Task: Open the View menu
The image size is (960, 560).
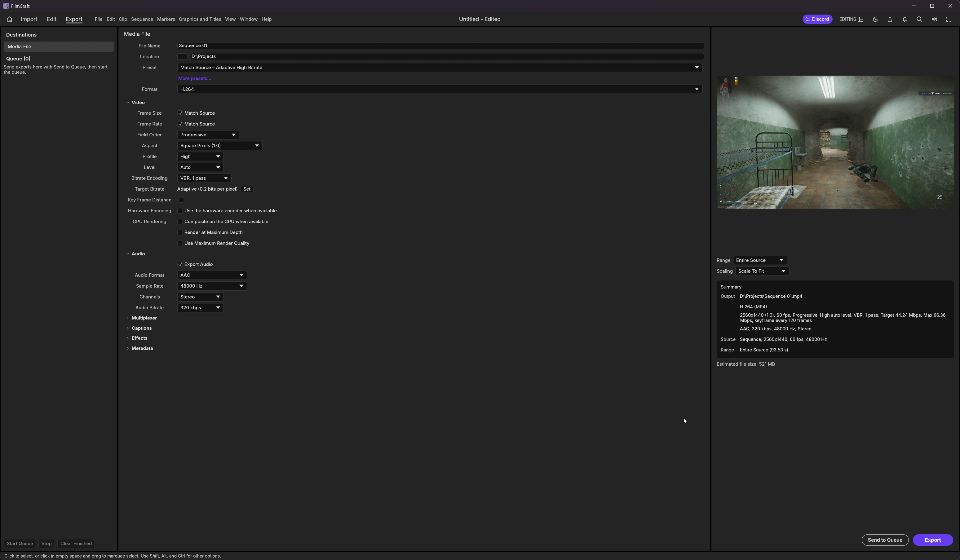Action: [x=230, y=19]
